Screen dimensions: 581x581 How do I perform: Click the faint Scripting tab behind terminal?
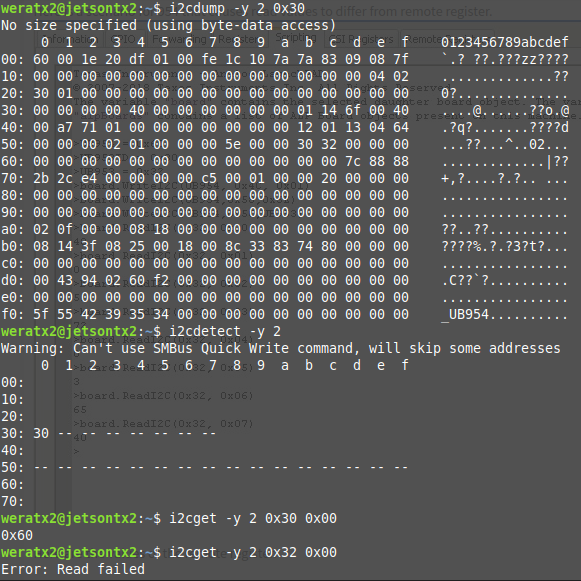coord(296,37)
